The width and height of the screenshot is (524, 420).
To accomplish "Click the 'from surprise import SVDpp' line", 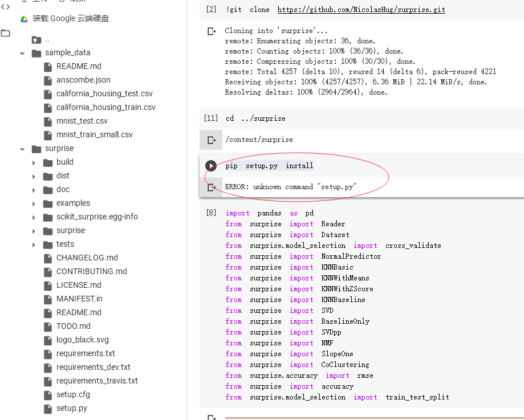I will click(x=283, y=332).
